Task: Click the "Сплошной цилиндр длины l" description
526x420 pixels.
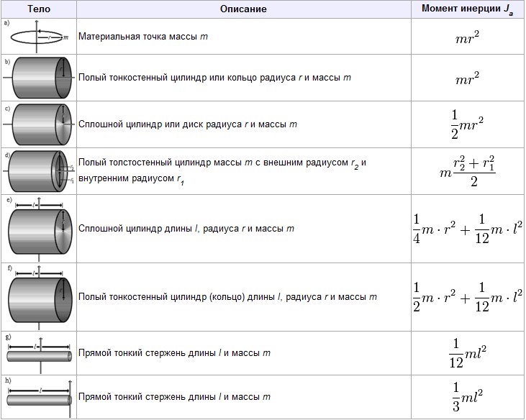Action: tap(186, 229)
